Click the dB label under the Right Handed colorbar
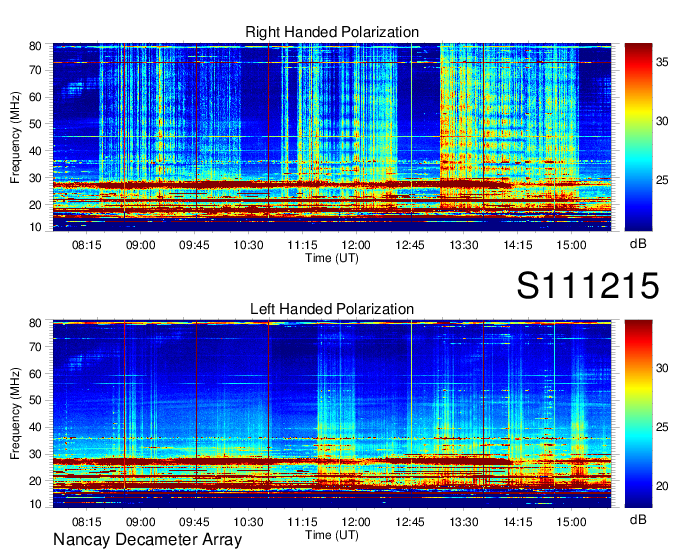 tap(638, 244)
